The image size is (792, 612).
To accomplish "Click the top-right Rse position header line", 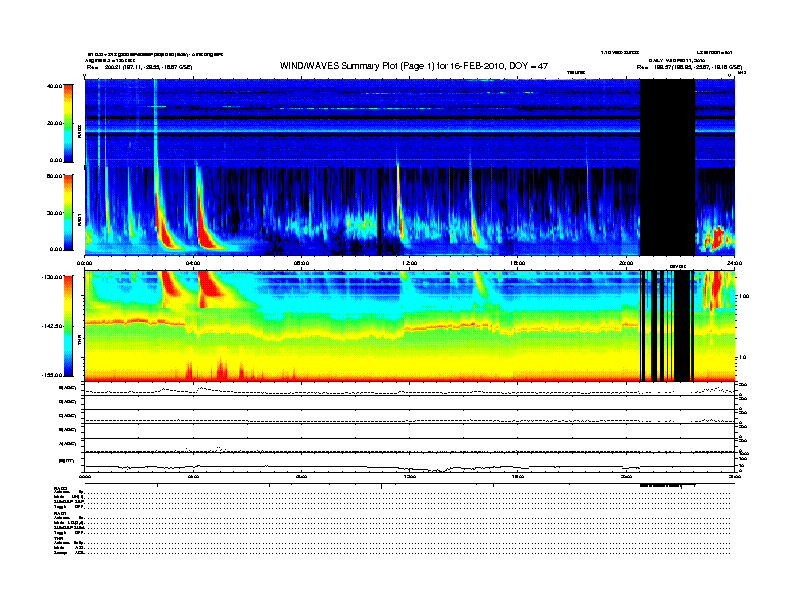I will pyautogui.click(x=689, y=67).
